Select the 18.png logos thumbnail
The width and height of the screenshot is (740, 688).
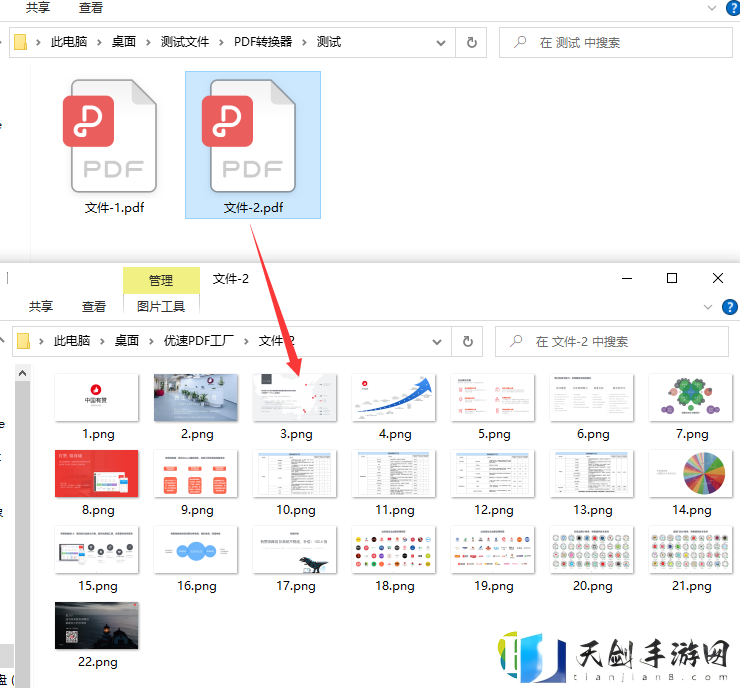[x=394, y=549]
